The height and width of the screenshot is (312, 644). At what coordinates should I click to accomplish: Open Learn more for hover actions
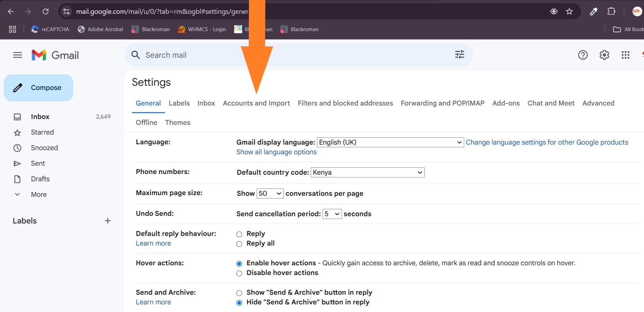pyautogui.click(x=153, y=243)
